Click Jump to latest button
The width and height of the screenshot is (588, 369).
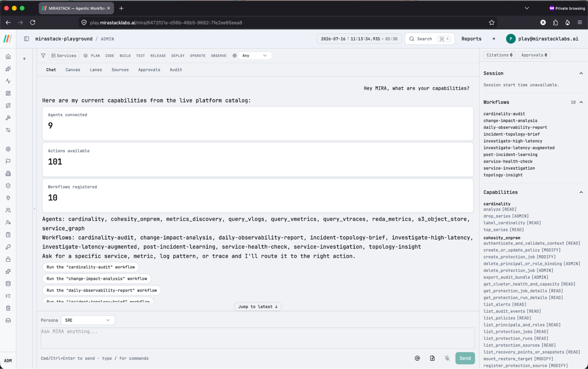(x=258, y=306)
